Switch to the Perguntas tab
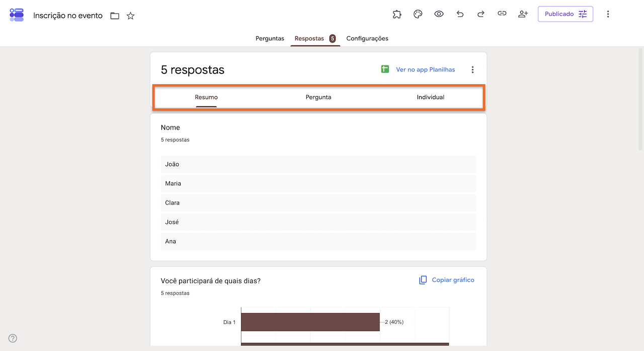 point(270,38)
